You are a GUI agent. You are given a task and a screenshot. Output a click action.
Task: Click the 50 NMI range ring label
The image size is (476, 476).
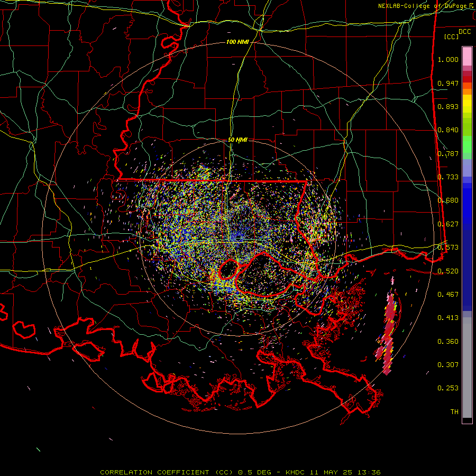237,140
